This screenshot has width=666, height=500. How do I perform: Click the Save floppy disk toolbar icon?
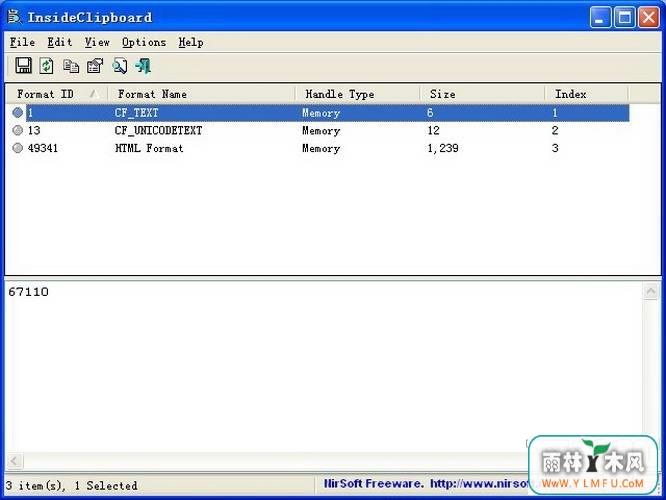[x=23, y=66]
